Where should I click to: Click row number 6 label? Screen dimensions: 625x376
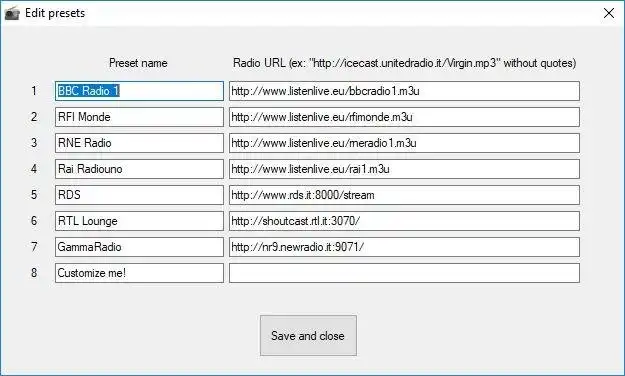34,221
